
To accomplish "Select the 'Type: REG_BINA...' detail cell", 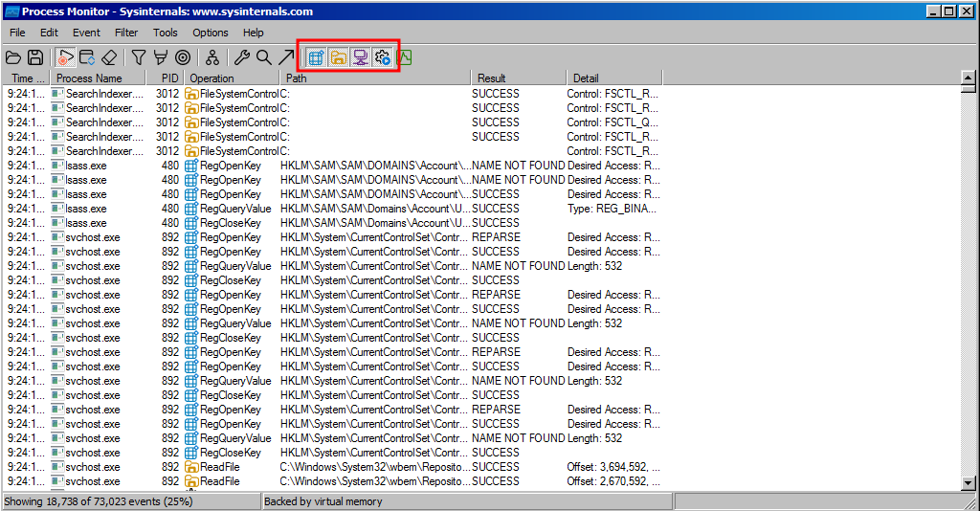I will (612, 209).
